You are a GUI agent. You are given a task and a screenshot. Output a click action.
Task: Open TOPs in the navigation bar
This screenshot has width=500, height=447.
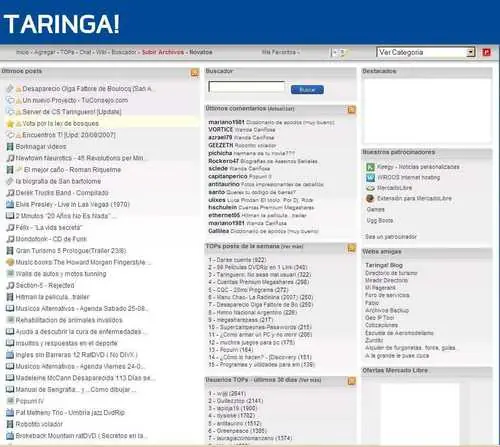pyautogui.click(x=68, y=52)
